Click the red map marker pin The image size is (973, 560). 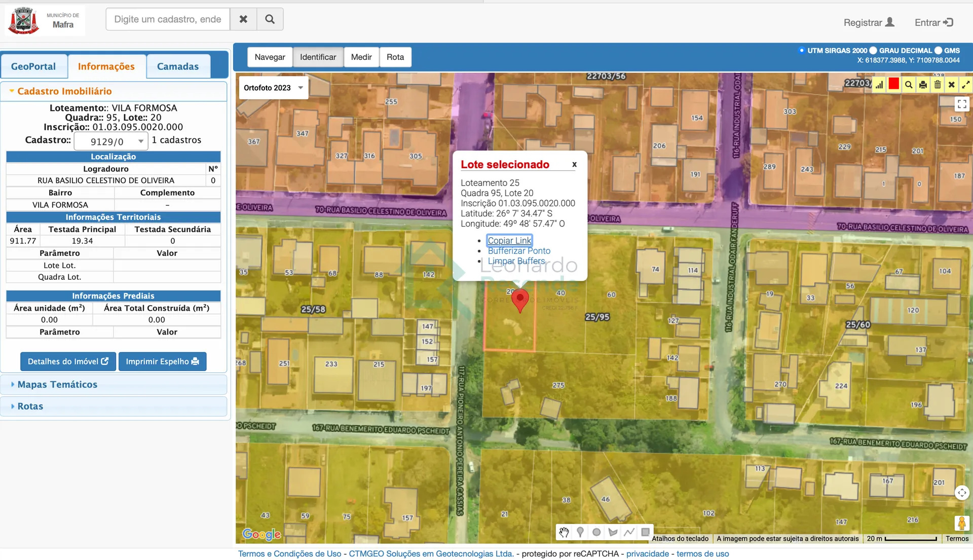click(520, 300)
